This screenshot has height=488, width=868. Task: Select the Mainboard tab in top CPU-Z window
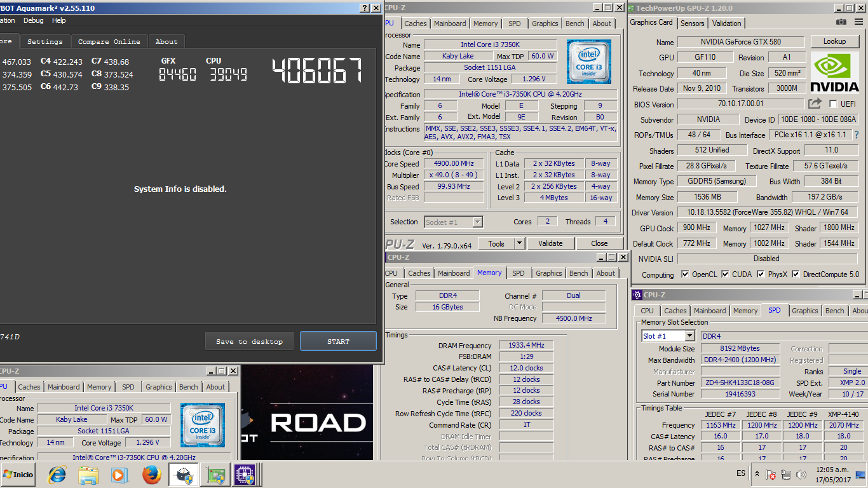(450, 24)
